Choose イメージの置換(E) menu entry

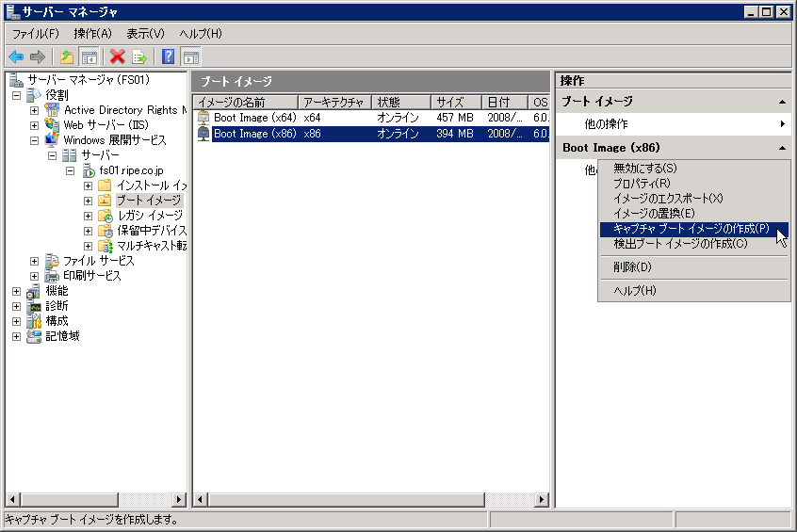click(693, 214)
